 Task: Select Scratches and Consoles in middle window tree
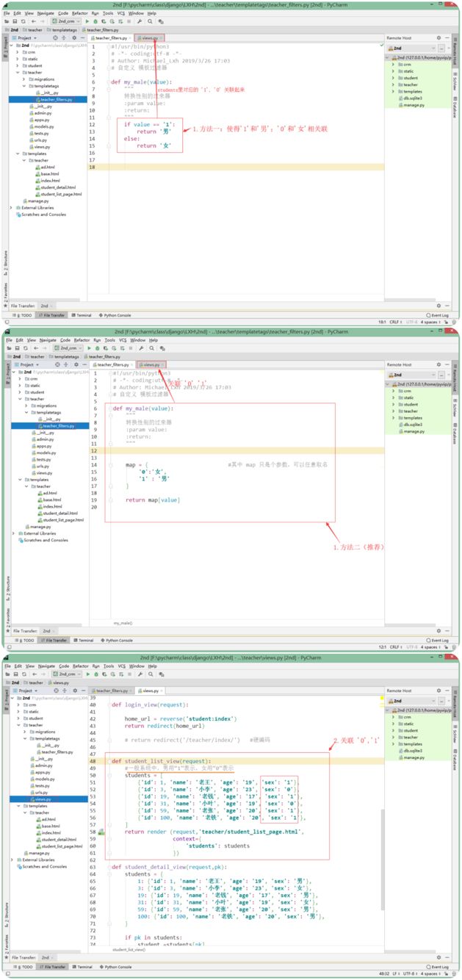click(44, 540)
